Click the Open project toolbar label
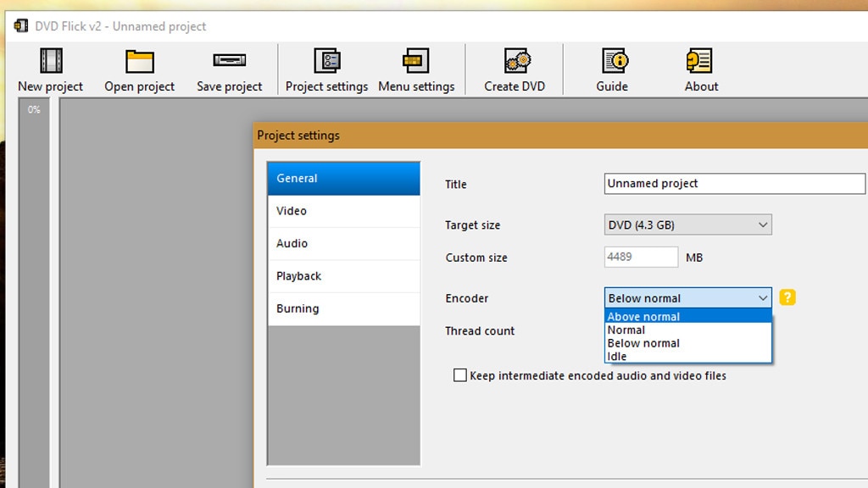 pyautogui.click(x=140, y=86)
